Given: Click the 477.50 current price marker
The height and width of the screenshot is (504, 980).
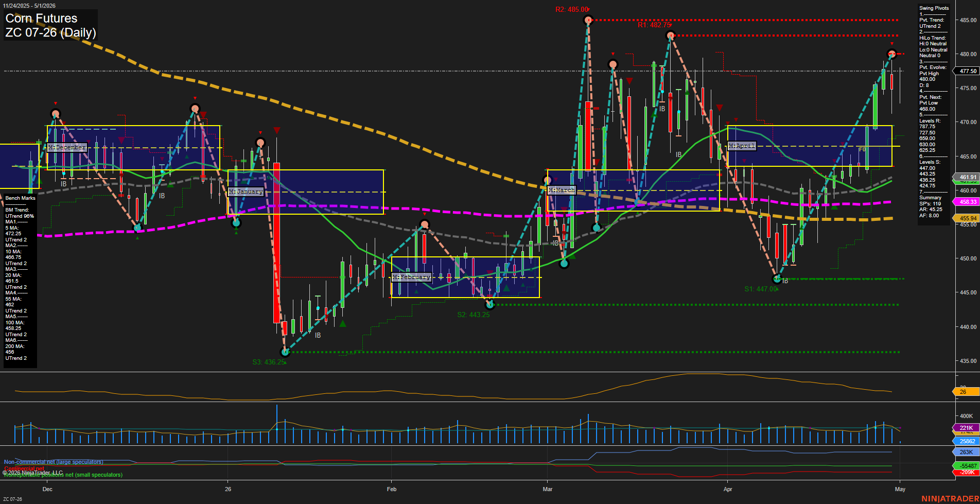Looking at the screenshot, I should pos(968,71).
